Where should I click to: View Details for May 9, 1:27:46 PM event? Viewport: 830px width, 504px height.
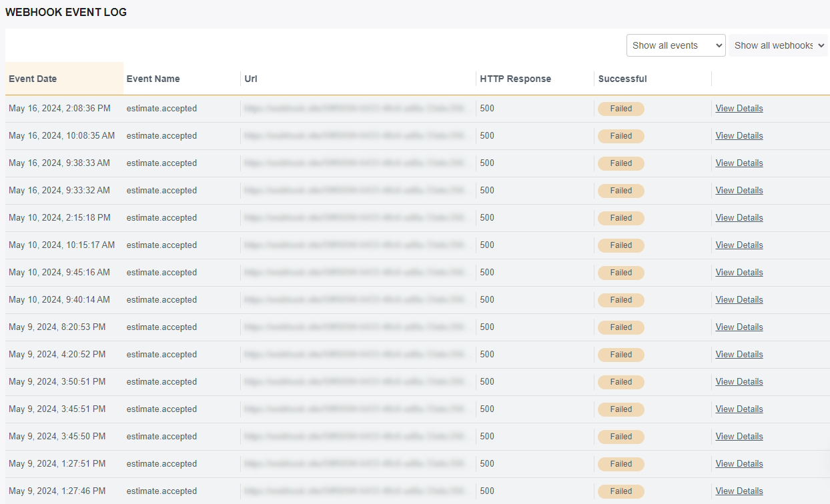(x=739, y=491)
